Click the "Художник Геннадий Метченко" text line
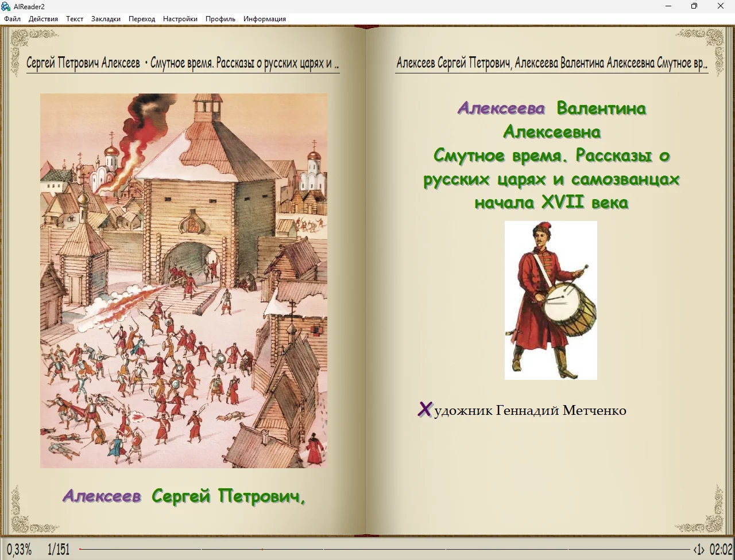 point(522,410)
